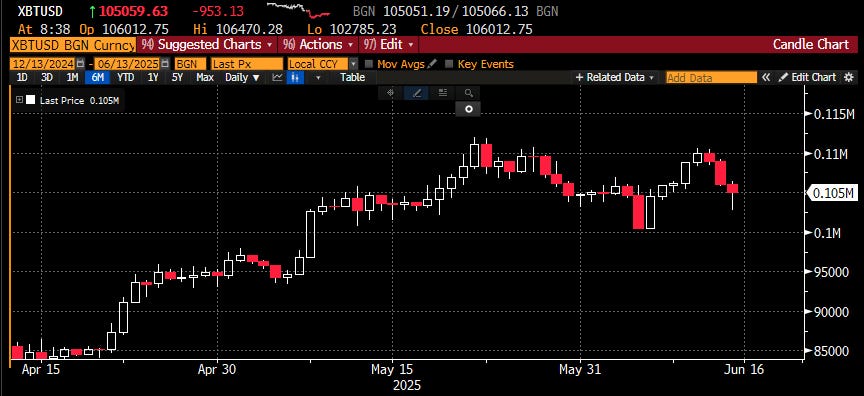
Task: Open the Suggested Charts dropdown
Action: pyautogui.click(x=207, y=45)
